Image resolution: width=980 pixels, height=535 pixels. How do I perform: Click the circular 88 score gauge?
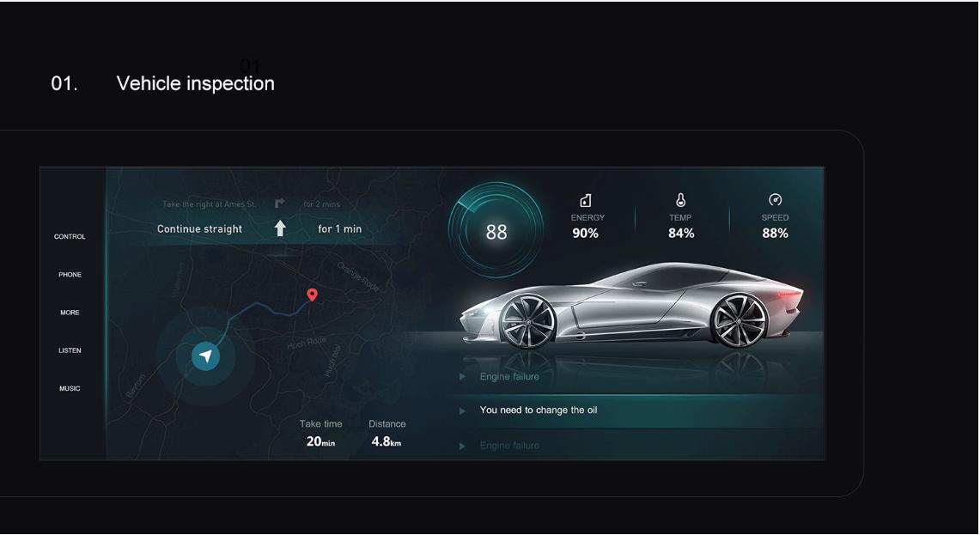tap(496, 230)
